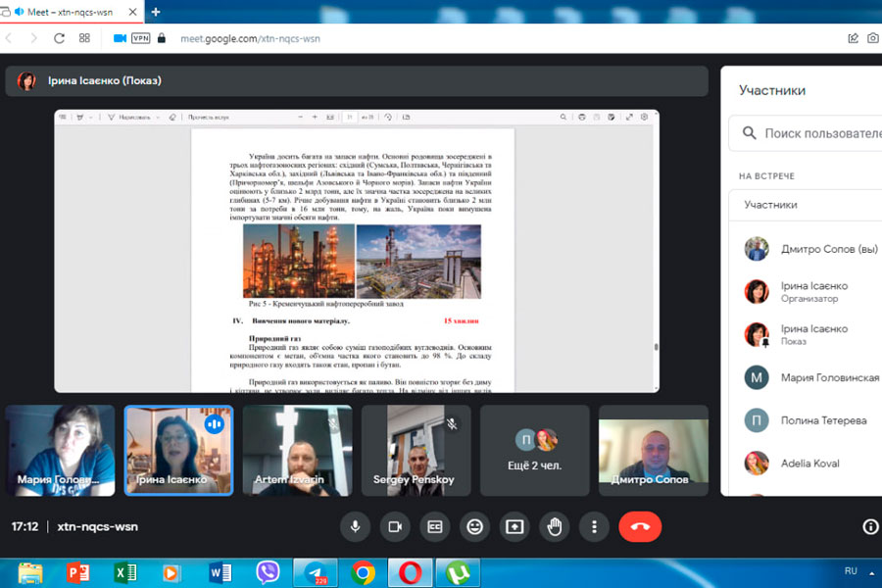Open the emoji reactions button
This screenshot has width=882, height=588.
tap(474, 527)
